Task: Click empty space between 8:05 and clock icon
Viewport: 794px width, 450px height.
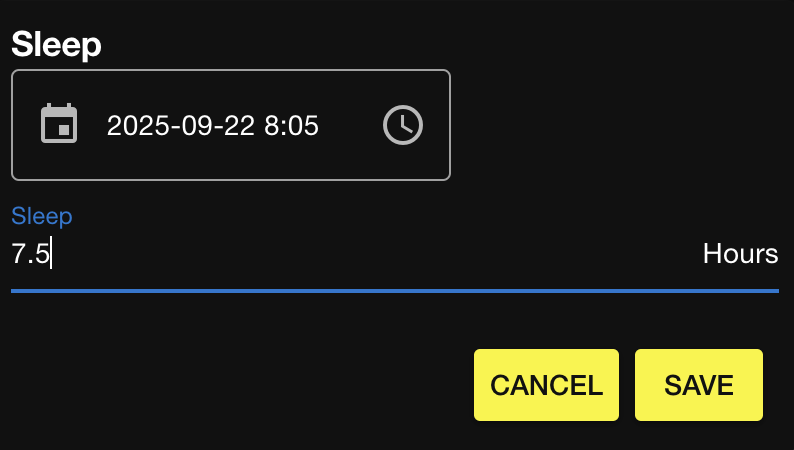Action: tap(350, 126)
